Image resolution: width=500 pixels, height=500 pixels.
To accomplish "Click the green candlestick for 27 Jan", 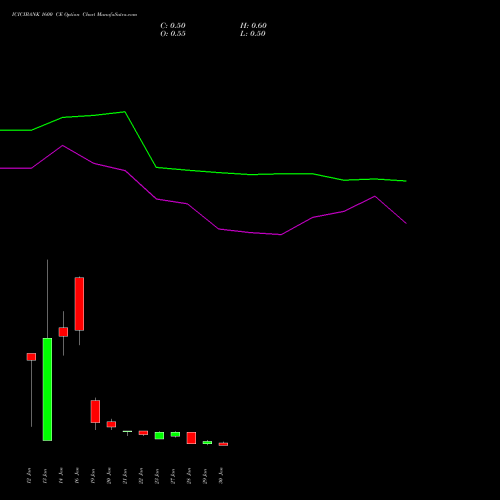I will (175, 434).
